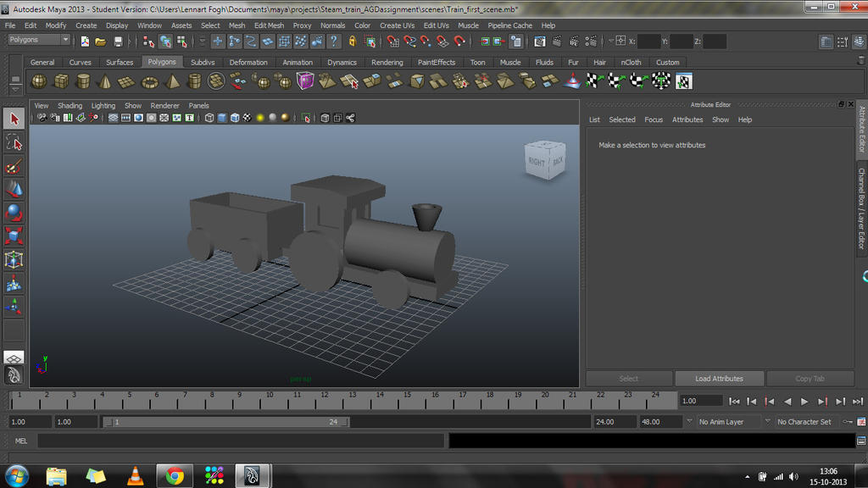Pick the Move tool cone icon

click(x=14, y=189)
